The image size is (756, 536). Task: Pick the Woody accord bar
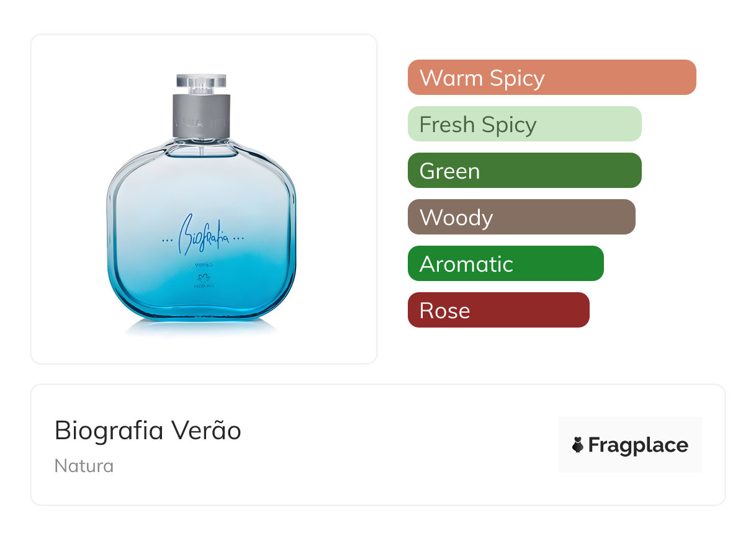pyautogui.click(x=521, y=217)
